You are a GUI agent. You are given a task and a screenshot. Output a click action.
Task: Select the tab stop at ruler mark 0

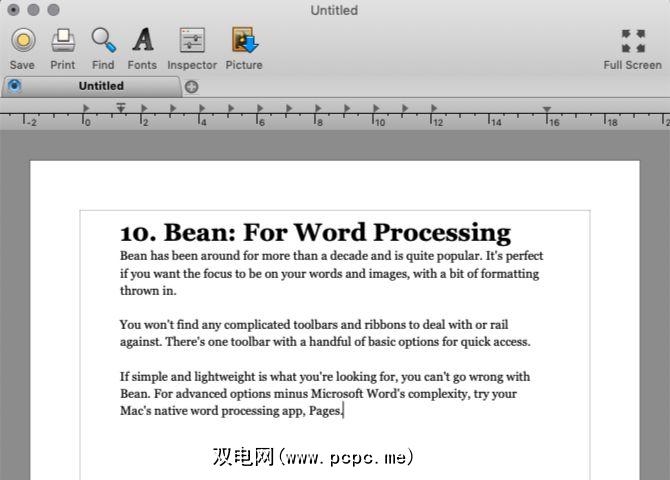click(x=86, y=108)
